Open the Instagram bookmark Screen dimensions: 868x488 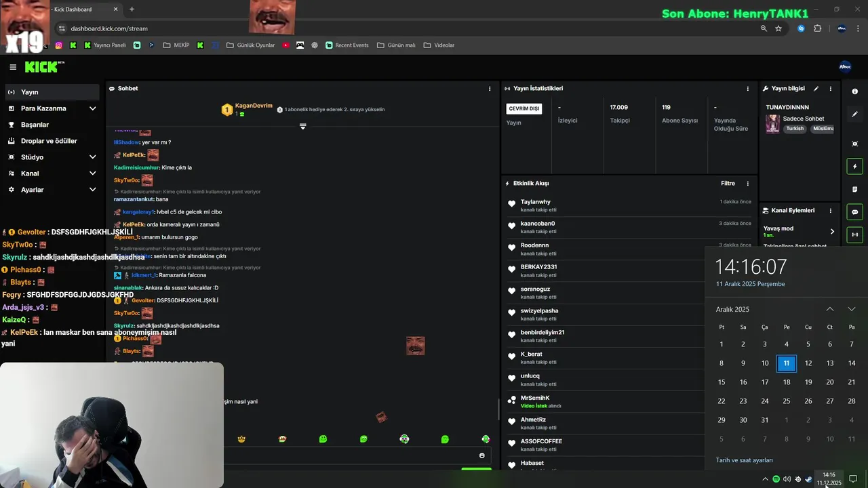(x=59, y=45)
